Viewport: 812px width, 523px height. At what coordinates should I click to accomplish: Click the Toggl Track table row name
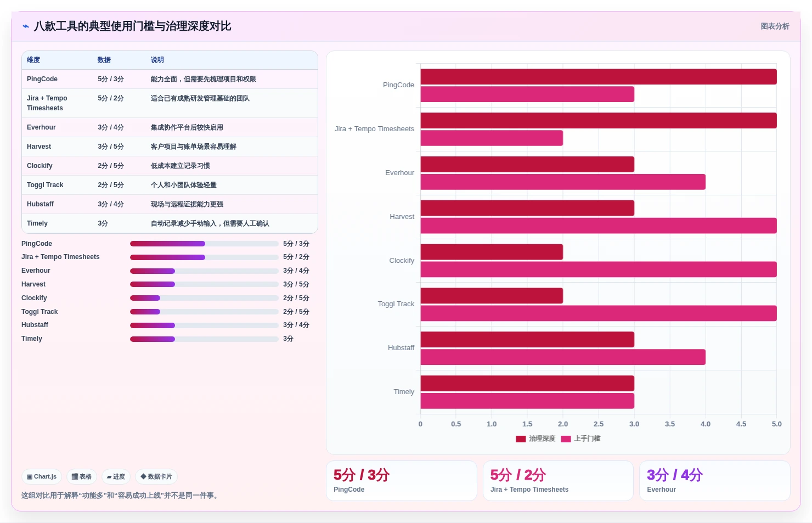coord(45,185)
